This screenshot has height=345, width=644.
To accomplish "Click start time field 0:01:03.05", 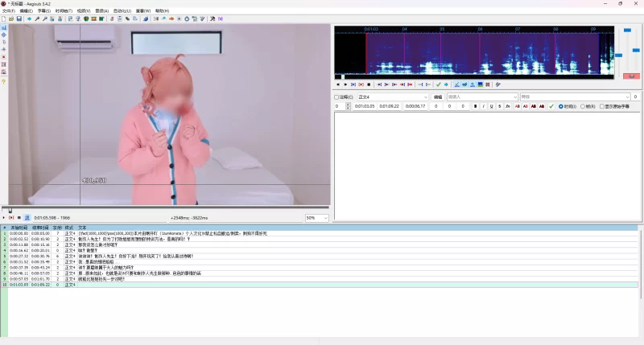I will [365, 106].
